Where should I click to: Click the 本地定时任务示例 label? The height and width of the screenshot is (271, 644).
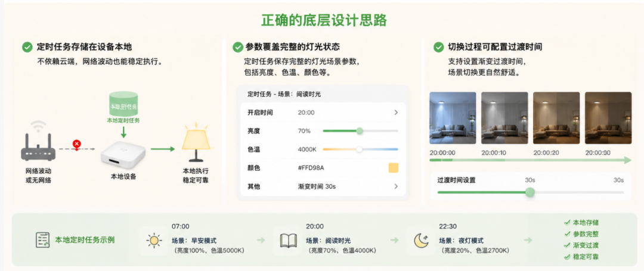point(85,240)
